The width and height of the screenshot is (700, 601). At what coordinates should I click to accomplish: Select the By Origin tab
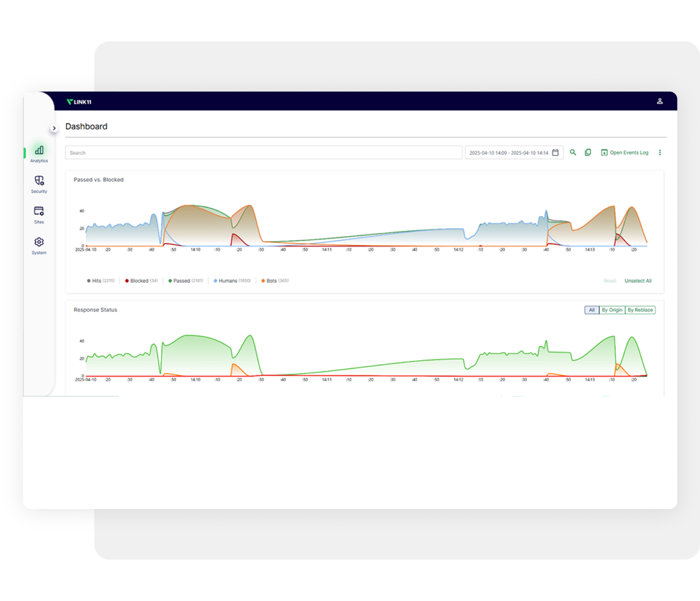[612, 310]
